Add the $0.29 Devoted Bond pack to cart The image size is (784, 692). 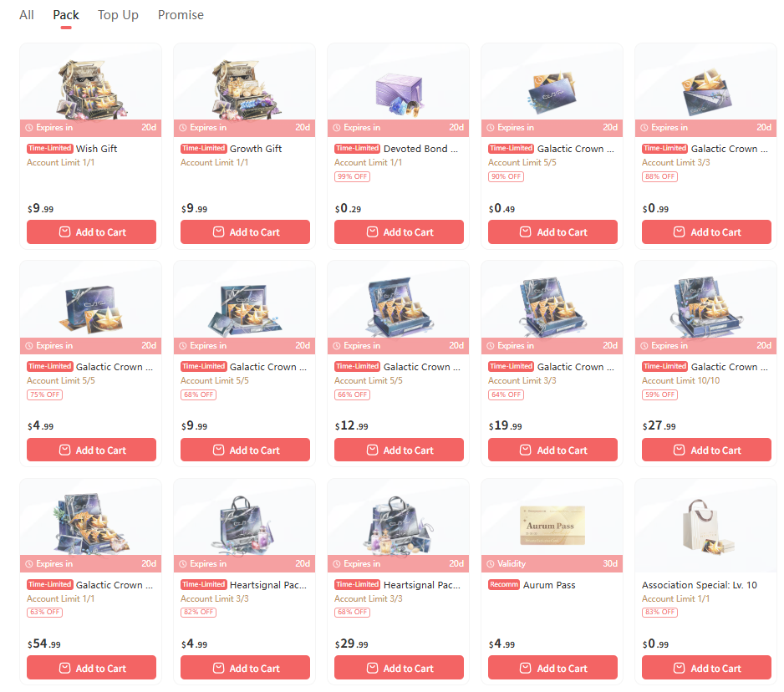point(399,232)
